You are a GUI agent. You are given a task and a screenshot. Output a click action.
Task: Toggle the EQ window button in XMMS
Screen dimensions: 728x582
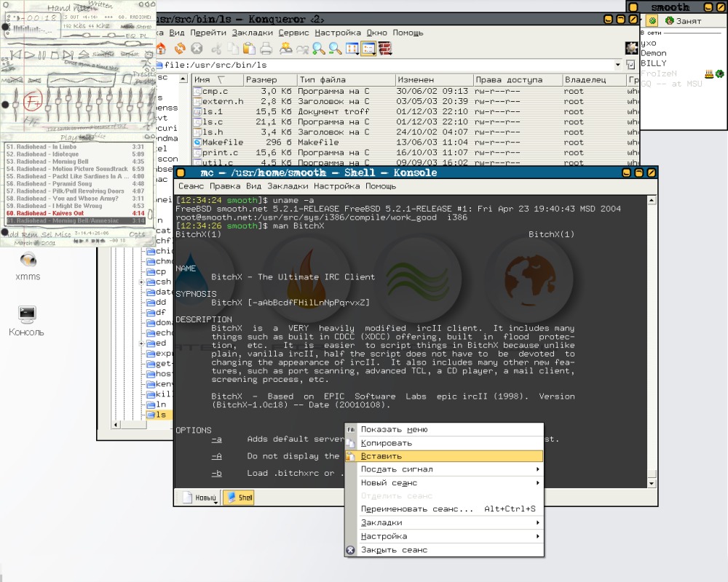pyautogui.click(x=130, y=36)
